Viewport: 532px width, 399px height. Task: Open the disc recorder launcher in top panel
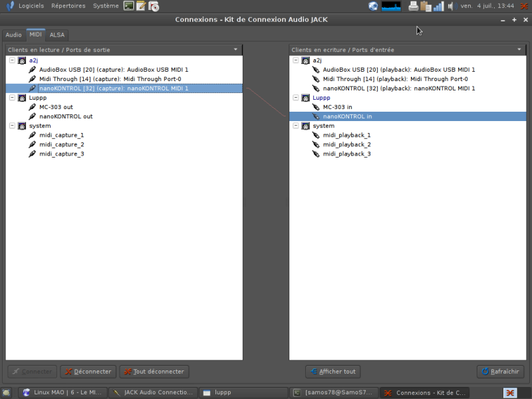[154, 6]
